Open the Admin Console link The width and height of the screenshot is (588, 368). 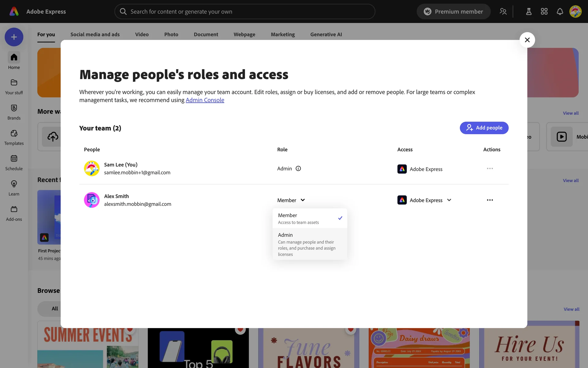tap(205, 100)
